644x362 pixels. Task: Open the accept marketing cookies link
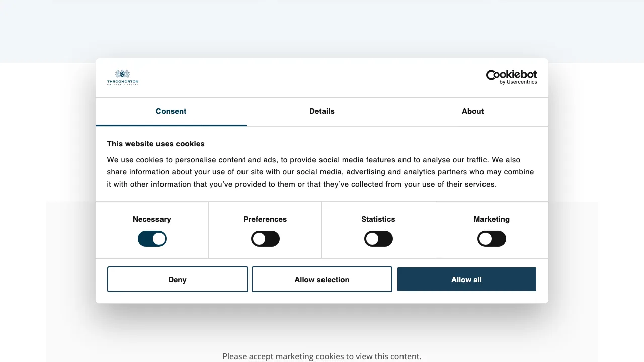click(x=296, y=356)
